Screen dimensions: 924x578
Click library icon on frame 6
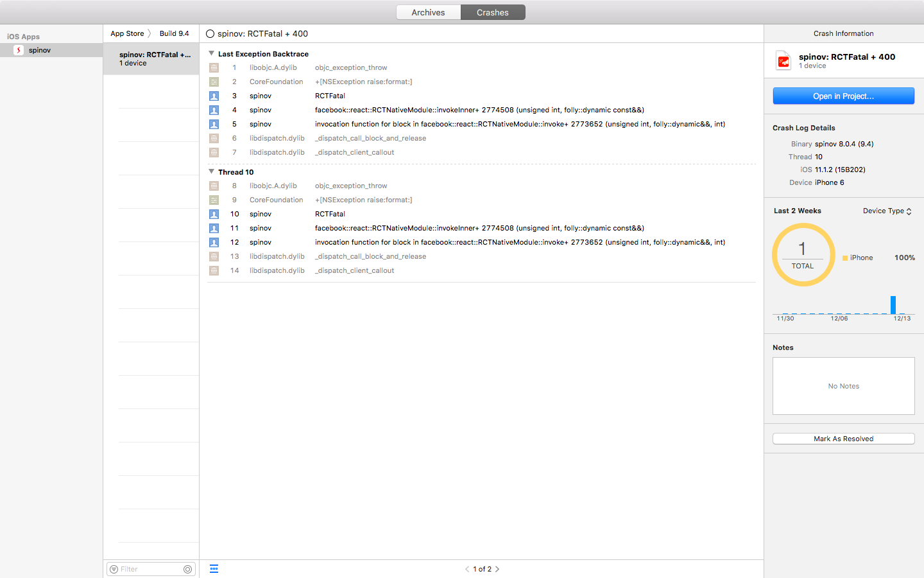(x=214, y=138)
